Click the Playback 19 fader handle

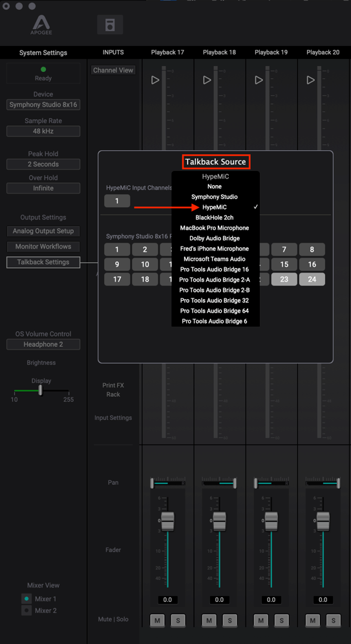[x=271, y=521]
